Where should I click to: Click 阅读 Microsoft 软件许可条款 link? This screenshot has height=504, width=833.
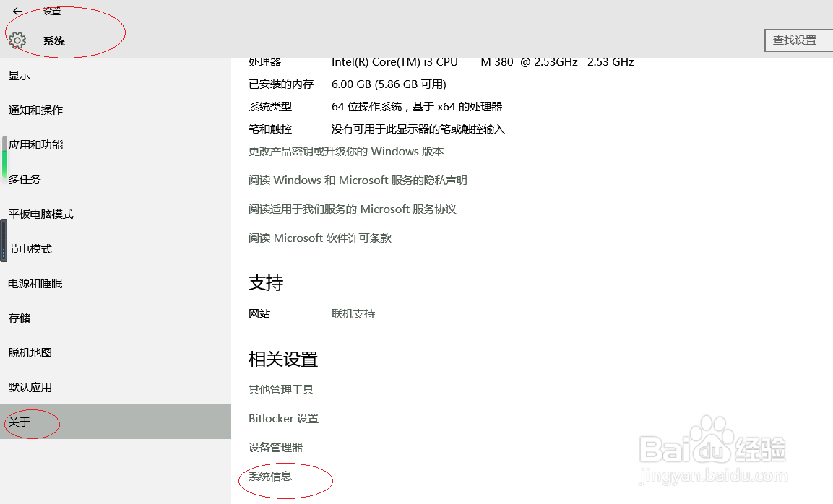coord(320,238)
